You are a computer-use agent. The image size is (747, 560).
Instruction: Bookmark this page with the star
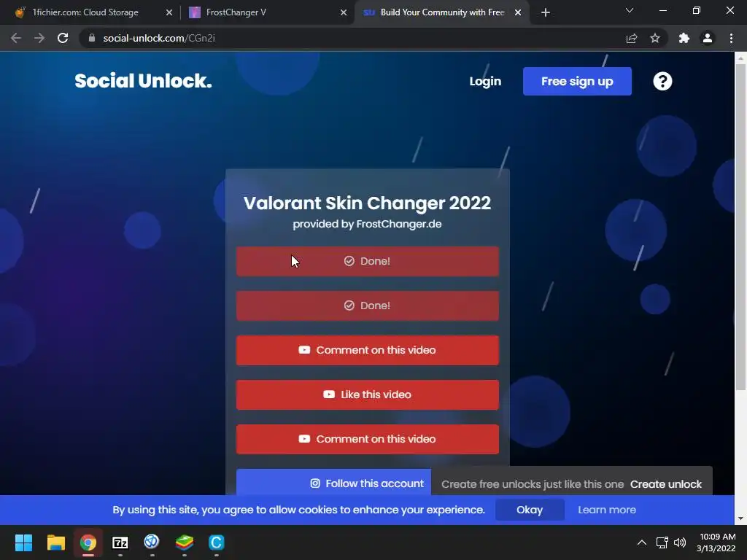pos(655,38)
